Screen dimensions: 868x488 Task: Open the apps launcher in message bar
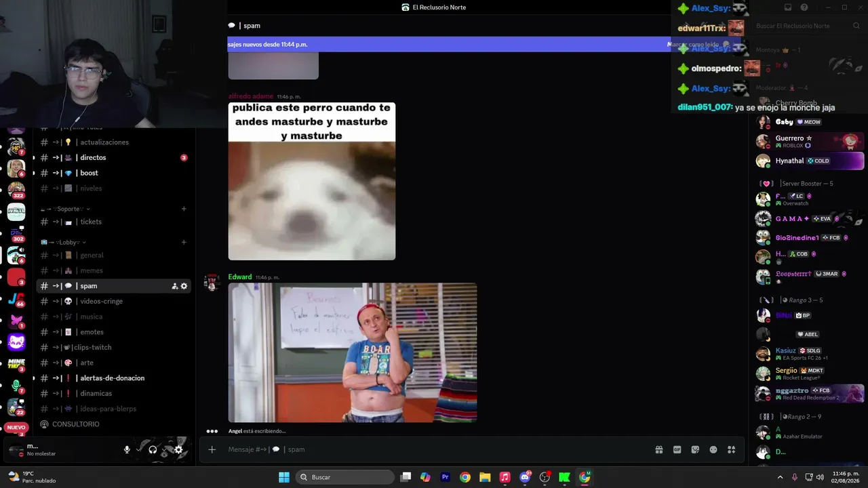[x=731, y=449]
